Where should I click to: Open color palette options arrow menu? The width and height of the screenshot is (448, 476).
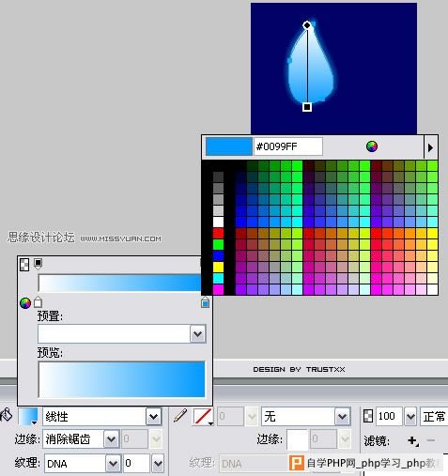point(430,147)
